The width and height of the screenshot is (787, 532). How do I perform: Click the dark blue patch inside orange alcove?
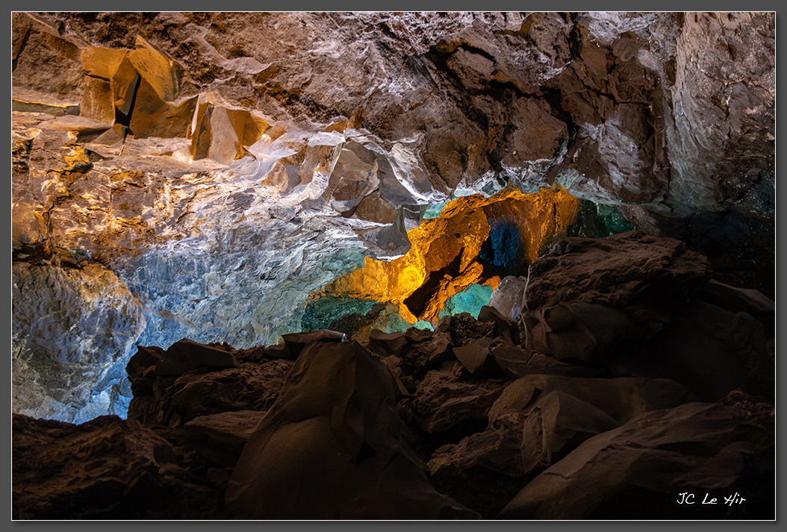[x=503, y=246]
